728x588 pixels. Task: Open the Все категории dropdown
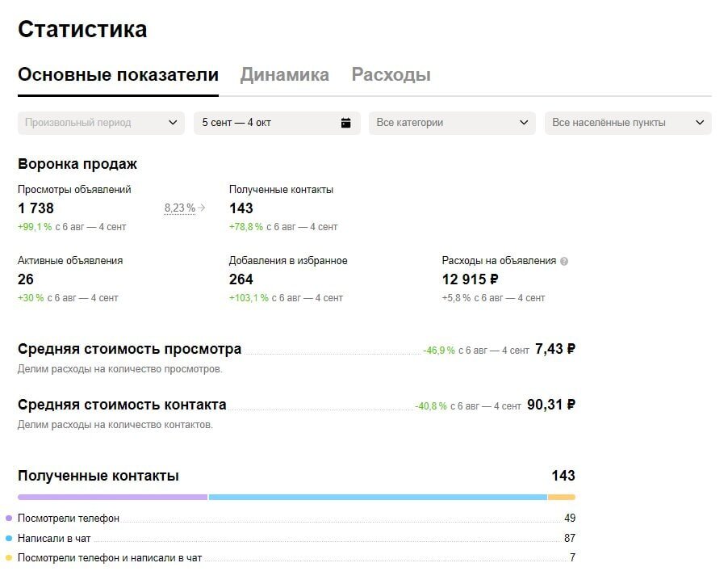(452, 123)
